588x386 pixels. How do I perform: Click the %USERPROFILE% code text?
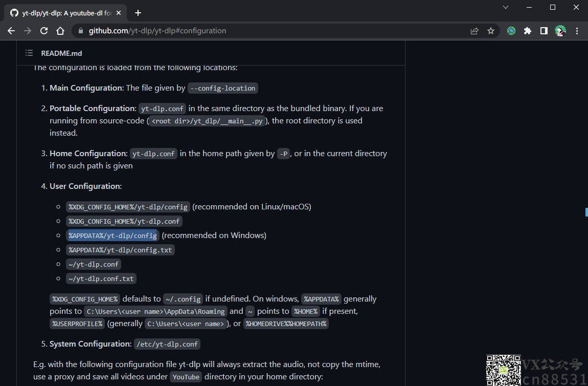pos(77,324)
